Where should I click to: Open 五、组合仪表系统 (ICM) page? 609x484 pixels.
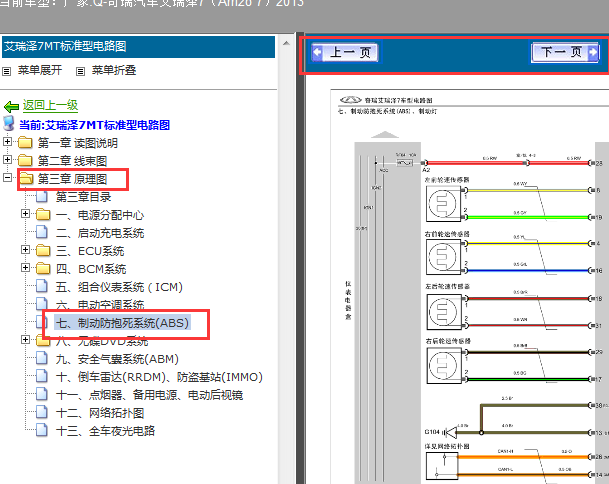click(x=119, y=287)
